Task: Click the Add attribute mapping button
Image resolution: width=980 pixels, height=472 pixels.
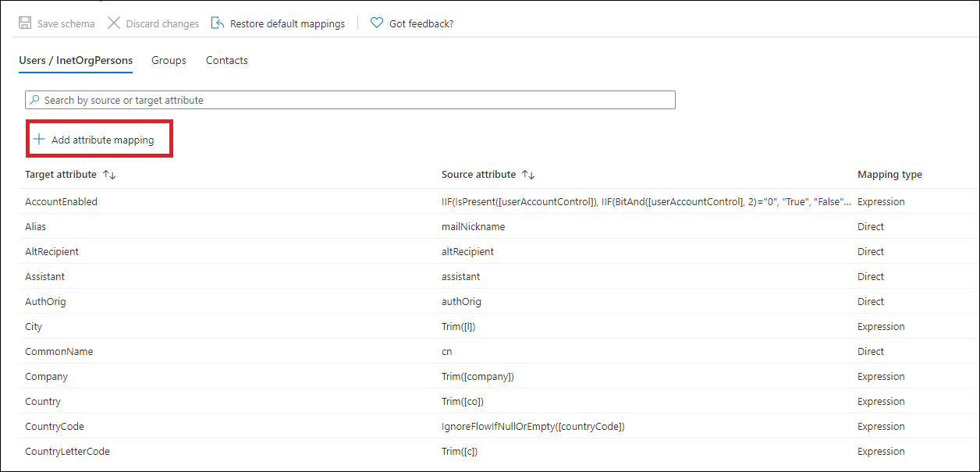Action: tap(99, 138)
